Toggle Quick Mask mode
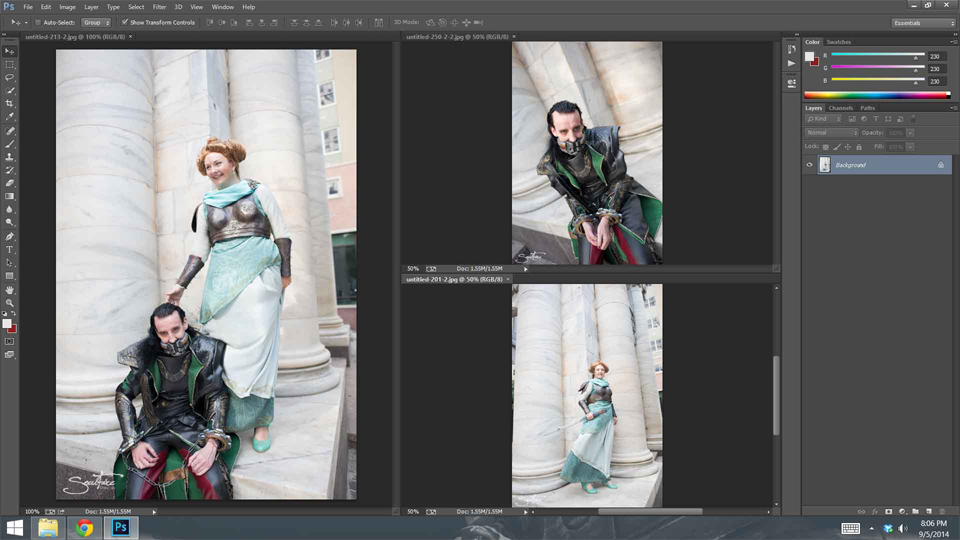Image resolution: width=960 pixels, height=540 pixels. click(x=9, y=342)
